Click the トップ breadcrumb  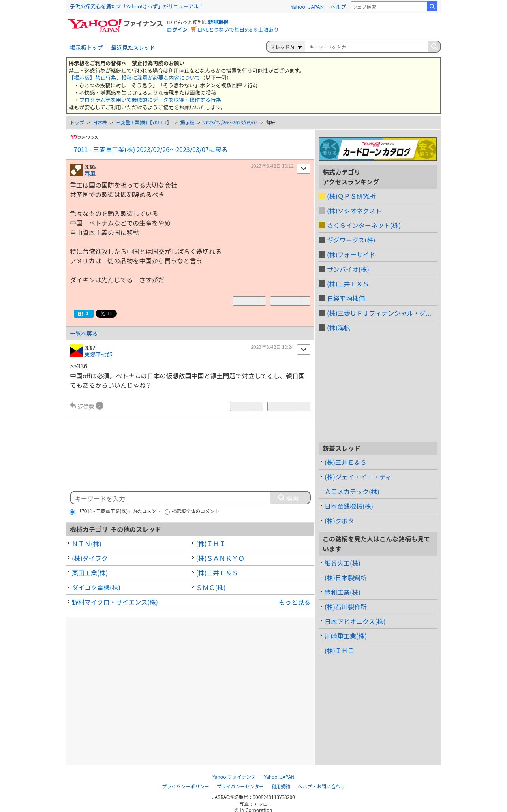pos(77,123)
